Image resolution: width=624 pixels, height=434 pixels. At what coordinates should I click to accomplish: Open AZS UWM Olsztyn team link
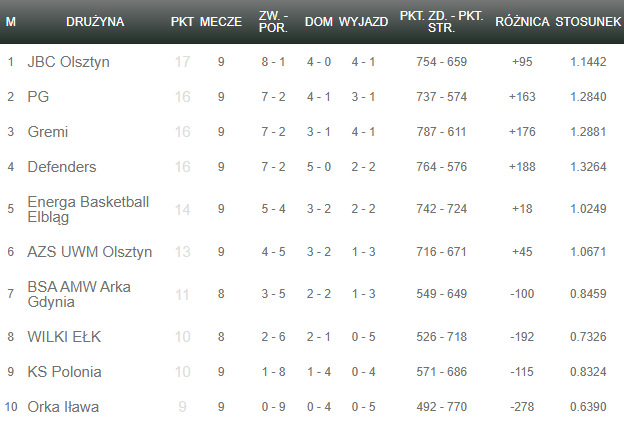click(x=90, y=252)
